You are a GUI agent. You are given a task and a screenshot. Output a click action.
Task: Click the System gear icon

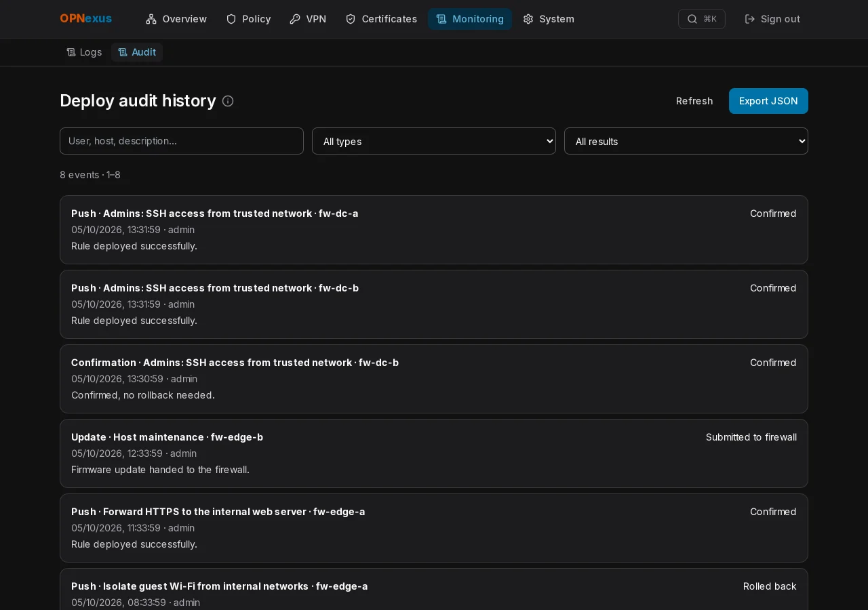528,19
